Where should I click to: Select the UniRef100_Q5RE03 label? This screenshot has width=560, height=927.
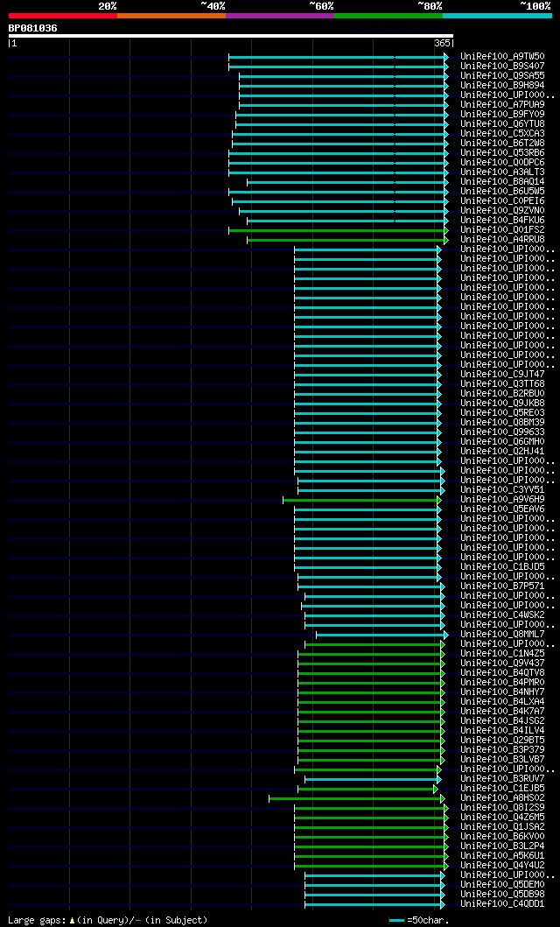503,413
